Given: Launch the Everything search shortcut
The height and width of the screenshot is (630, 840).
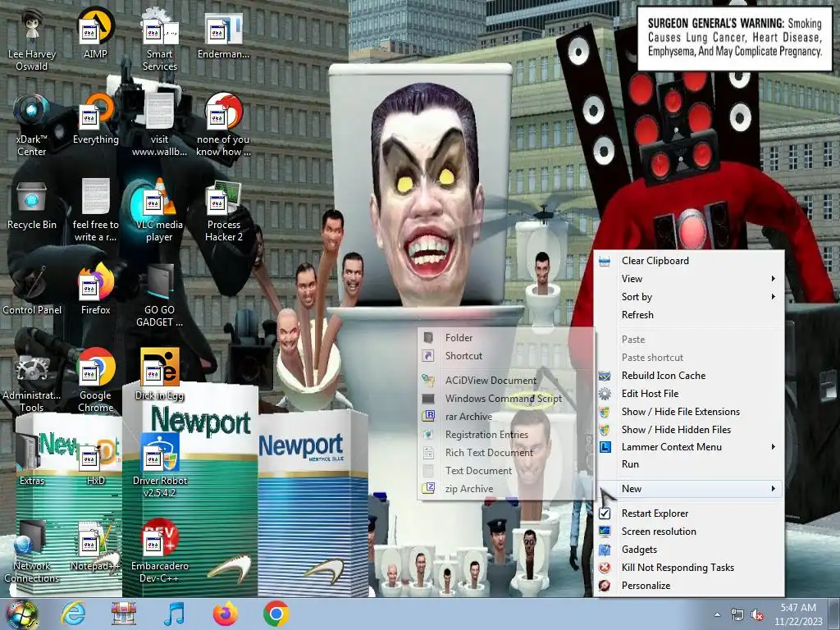Looking at the screenshot, I should click(95, 119).
